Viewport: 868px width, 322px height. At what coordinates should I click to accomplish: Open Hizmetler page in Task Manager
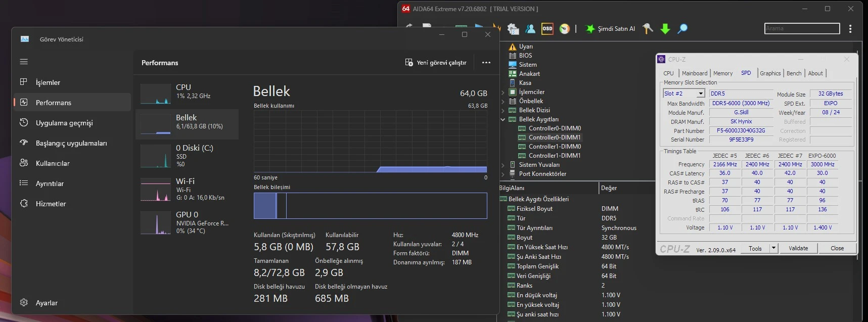point(72,204)
